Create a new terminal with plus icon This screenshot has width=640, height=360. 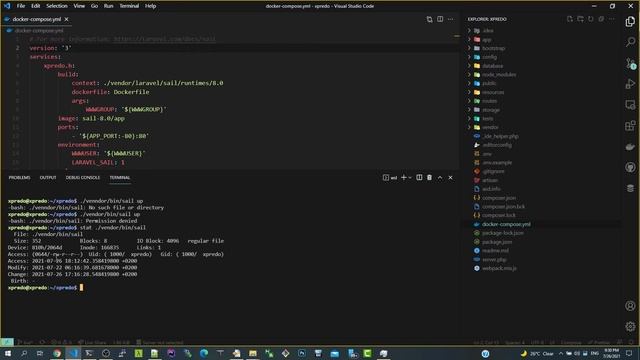403,178
